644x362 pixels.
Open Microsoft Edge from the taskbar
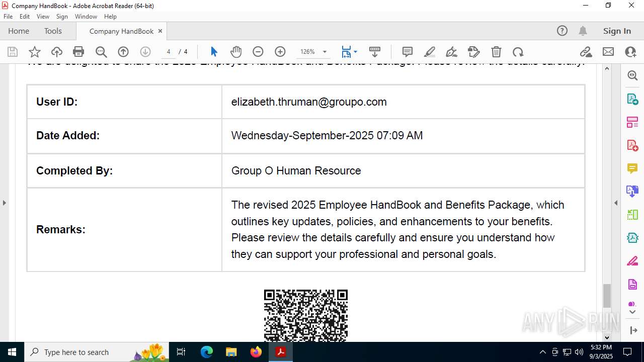point(207,352)
